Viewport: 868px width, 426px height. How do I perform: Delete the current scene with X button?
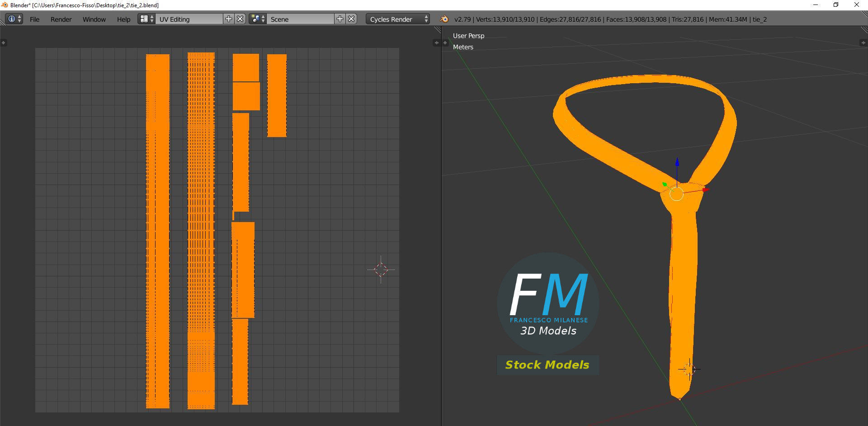[352, 19]
